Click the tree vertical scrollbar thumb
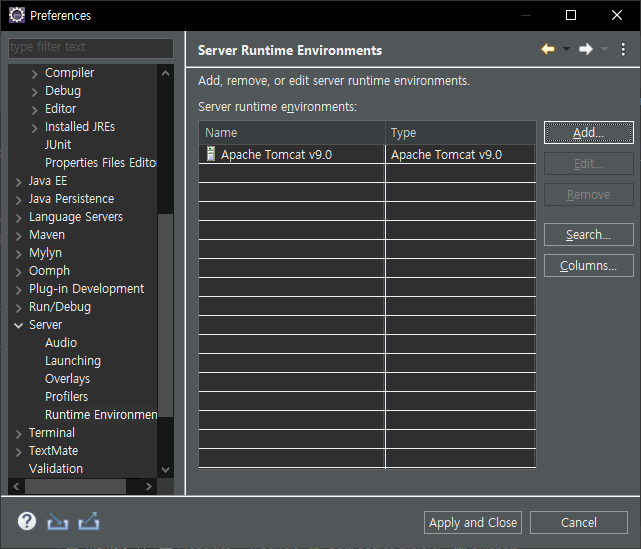 (x=166, y=315)
